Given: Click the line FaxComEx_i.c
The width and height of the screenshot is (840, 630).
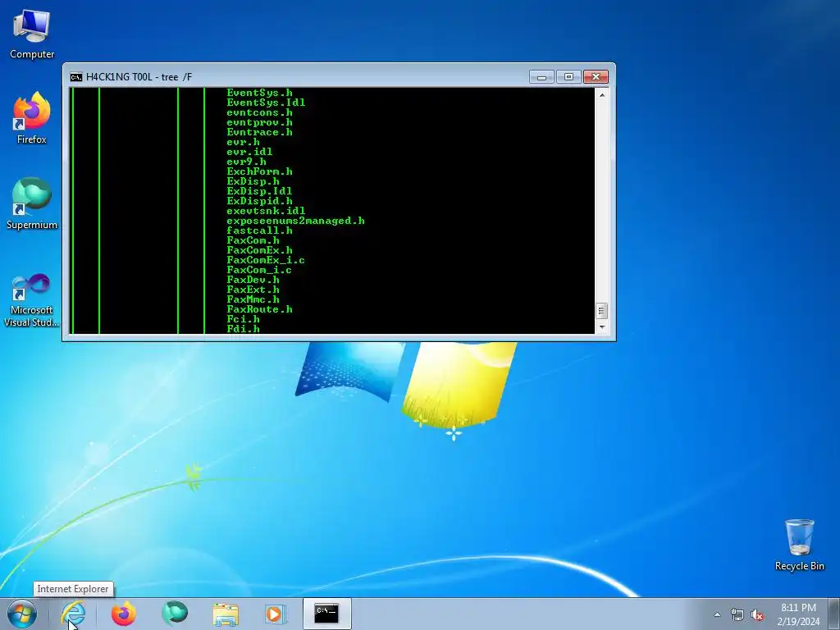Looking at the screenshot, I should (267, 260).
